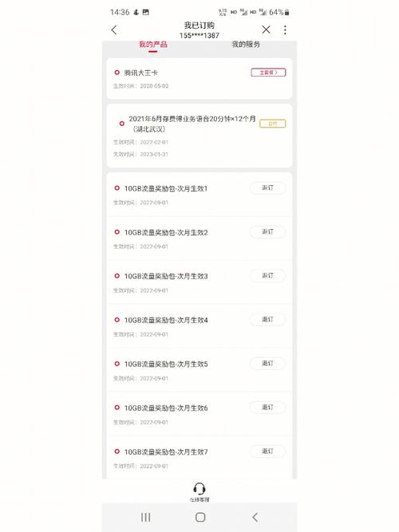Tap the Android system back button
This screenshot has height=532, width=399.
255,517
